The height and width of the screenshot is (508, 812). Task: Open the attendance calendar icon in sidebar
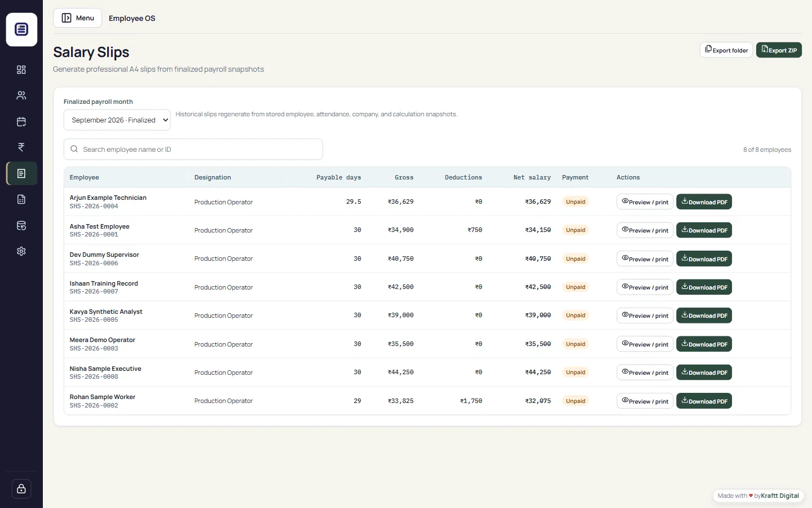pos(21,121)
